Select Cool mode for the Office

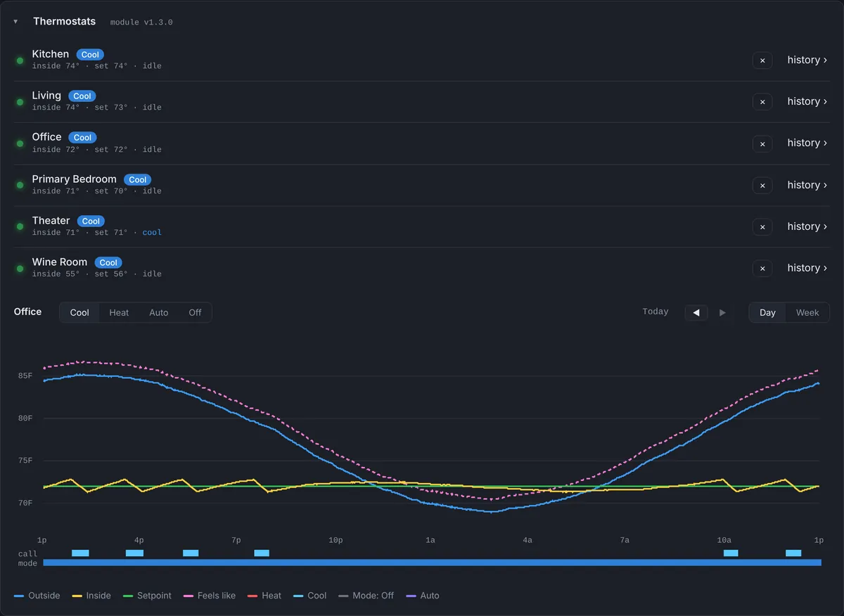(x=79, y=312)
